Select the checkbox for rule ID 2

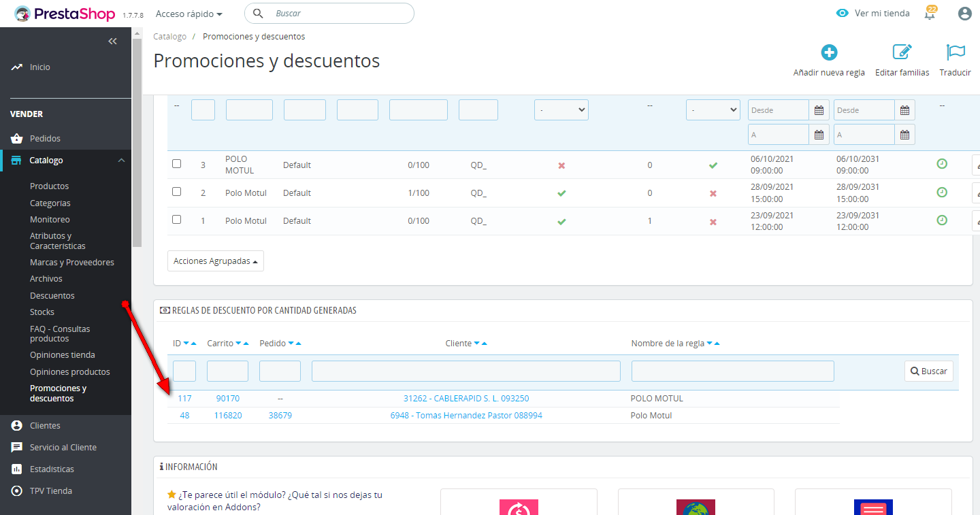click(177, 192)
